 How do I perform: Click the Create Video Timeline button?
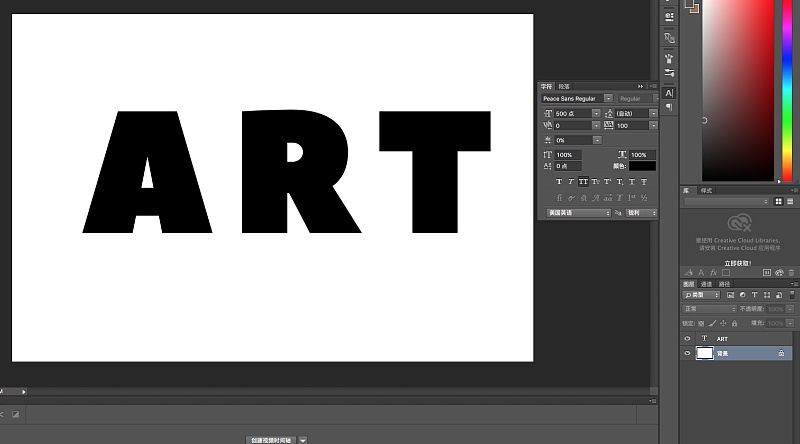pyautogui.click(x=271, y=440)
